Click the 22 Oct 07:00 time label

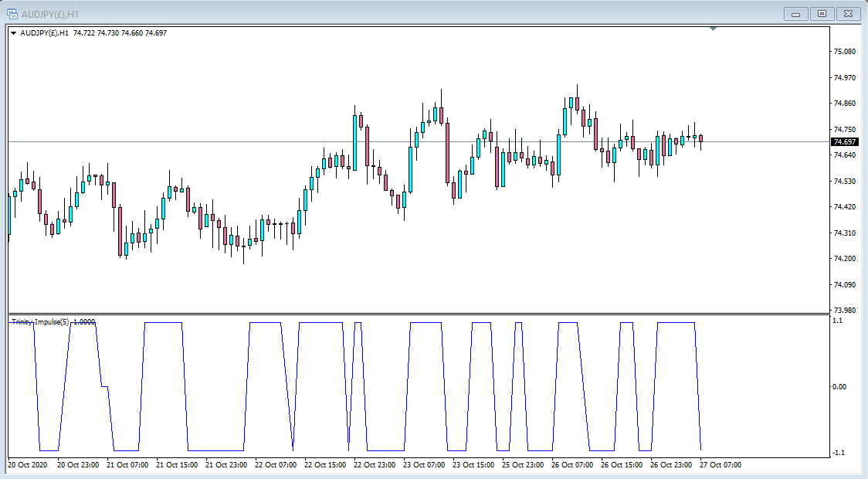click(x=276, y=465)
